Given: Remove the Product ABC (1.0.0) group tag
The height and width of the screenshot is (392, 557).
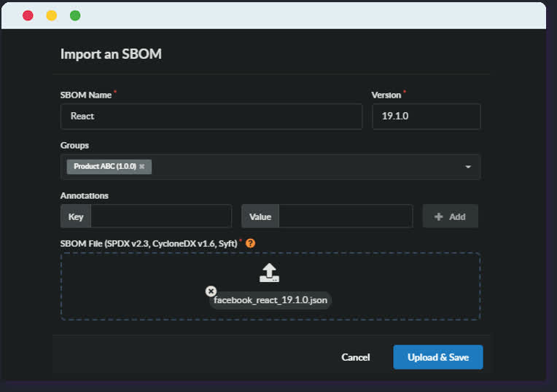Looking at the screenshot, I should [142, 167].
